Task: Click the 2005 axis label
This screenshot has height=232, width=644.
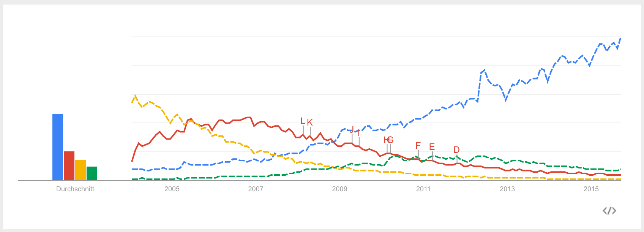Action: (x=172, y=189)
